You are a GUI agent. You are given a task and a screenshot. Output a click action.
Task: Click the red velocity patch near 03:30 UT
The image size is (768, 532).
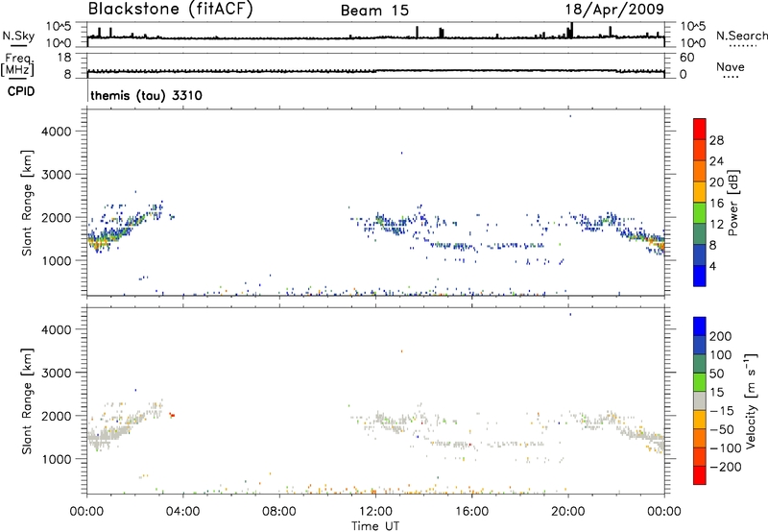[x=172, y=415]
